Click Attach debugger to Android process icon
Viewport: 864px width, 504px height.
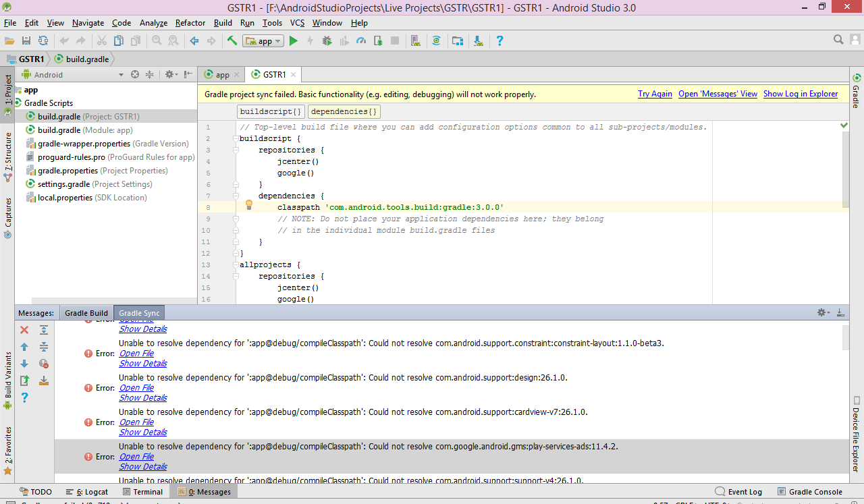point(378,41)
